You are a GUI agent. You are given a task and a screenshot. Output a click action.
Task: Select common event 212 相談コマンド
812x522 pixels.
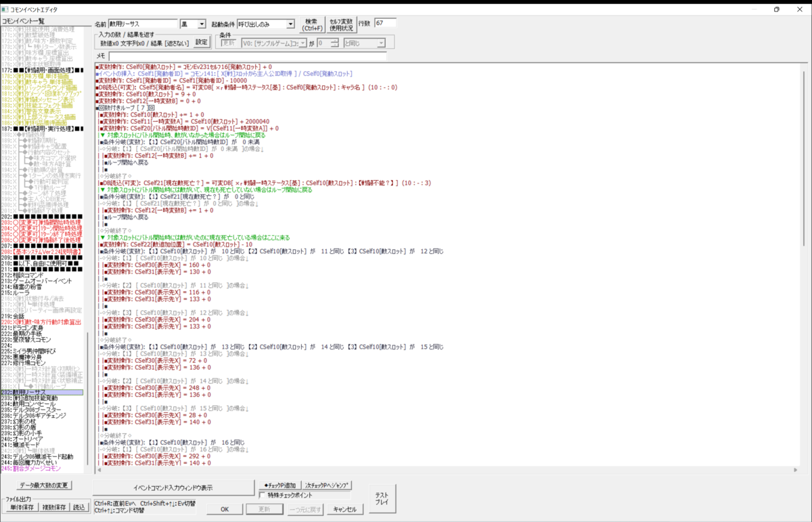(43, 275)
